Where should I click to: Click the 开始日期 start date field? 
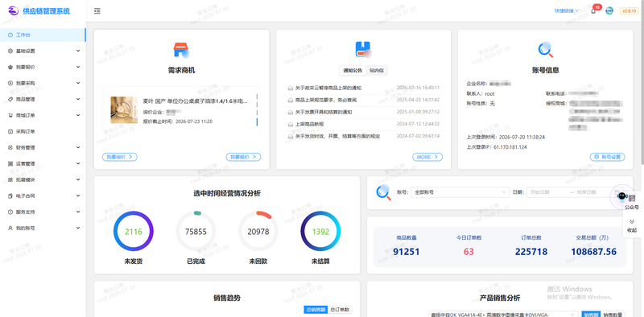[x=547, y=192]
